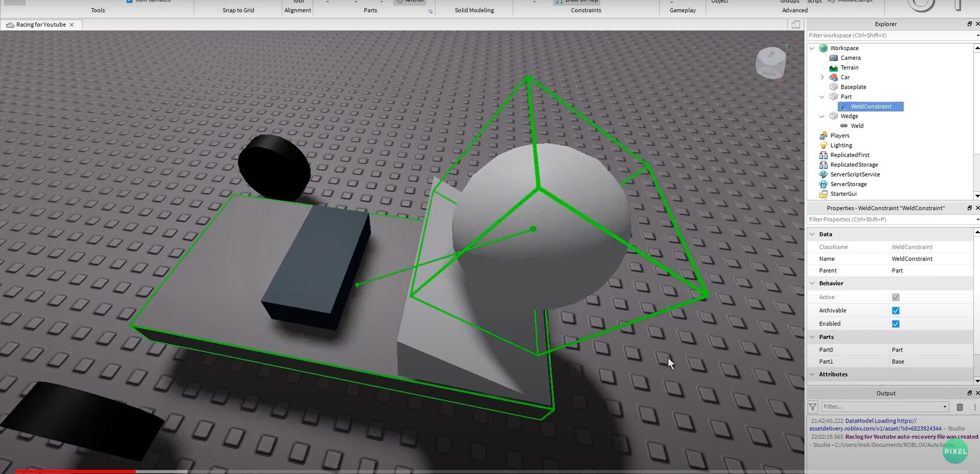
Task: Collapse the Parts properties section
Action: (x=812, y=337)
